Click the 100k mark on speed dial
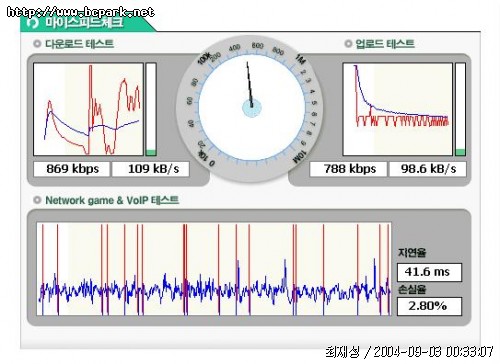This screenshot has width=500, height=364. (204, 58)
